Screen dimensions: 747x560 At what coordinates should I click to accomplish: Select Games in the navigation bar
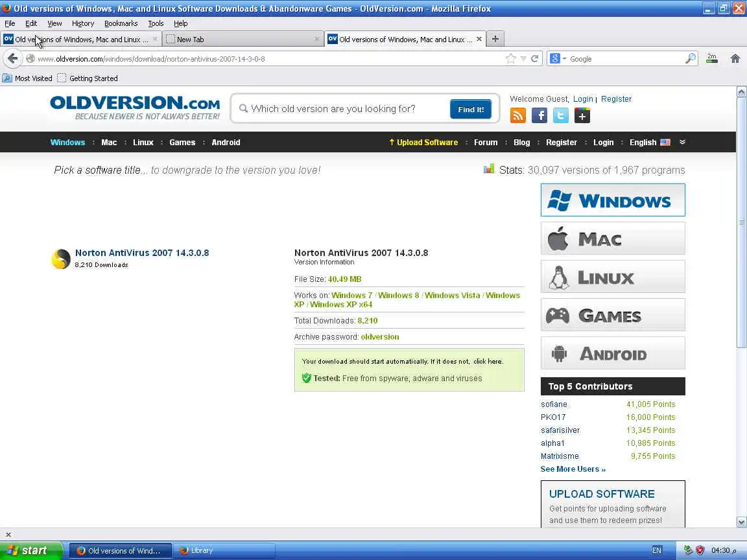point(182,143)
